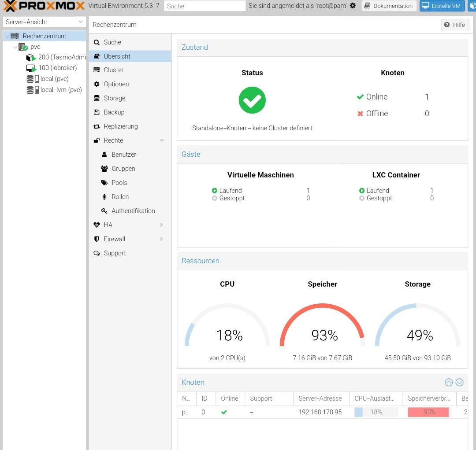Viewport: 476px width, 450px height.
Task: Click the Server-Adresse column header
Action: coord(321,398)
